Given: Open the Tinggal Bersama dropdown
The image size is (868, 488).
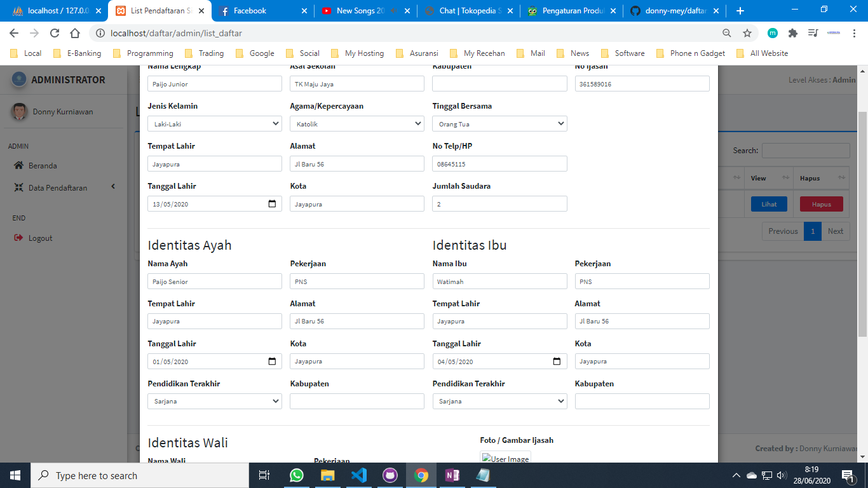Looking at the screenshot, I should coord(499,124).
